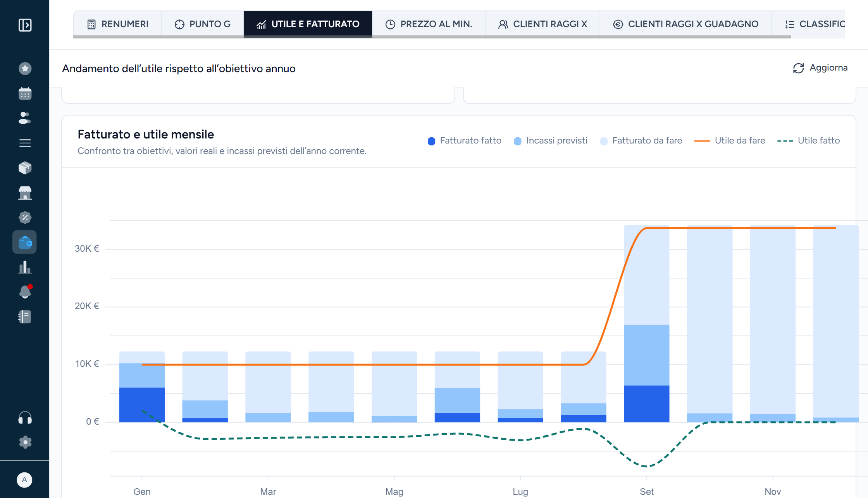Expand the sidebar with the panel toggle icon
The width and height of the screenshot is (868, 498).
tap(25, 25)
